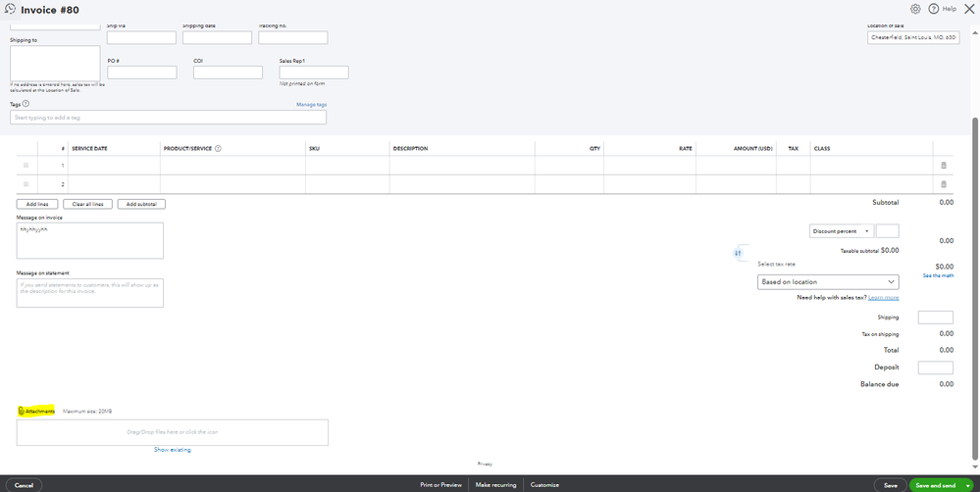The width and height of the screenshot is (980, 492).
Task: Click the Clear all lines button
Action: pyautogui.click(x=87, y=204)
